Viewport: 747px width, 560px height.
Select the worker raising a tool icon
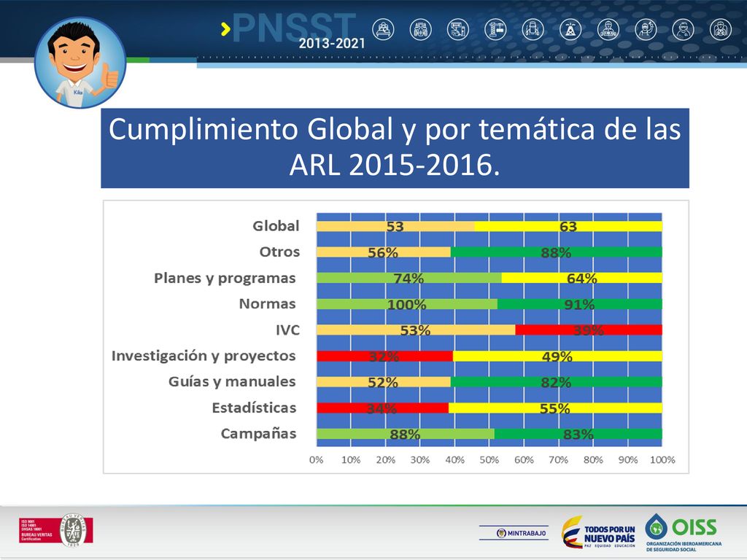tap(646, 29)
